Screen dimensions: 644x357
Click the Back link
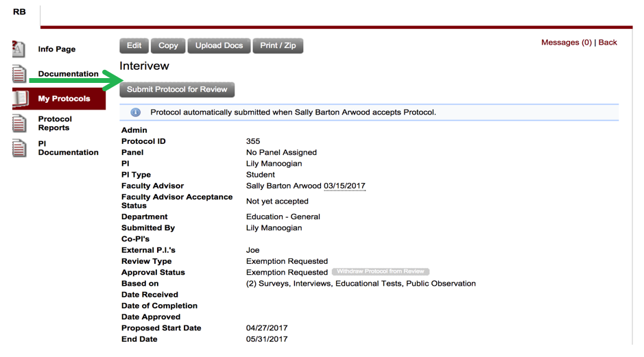(608, 42)
